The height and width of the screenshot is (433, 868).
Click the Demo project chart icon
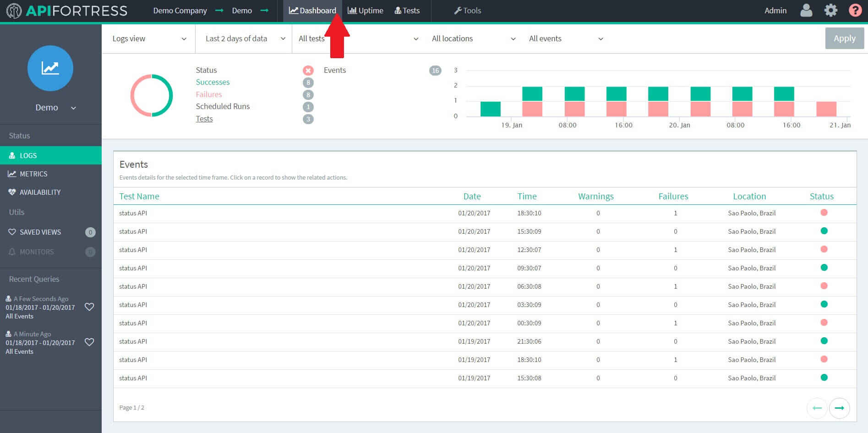click(50, 68)
